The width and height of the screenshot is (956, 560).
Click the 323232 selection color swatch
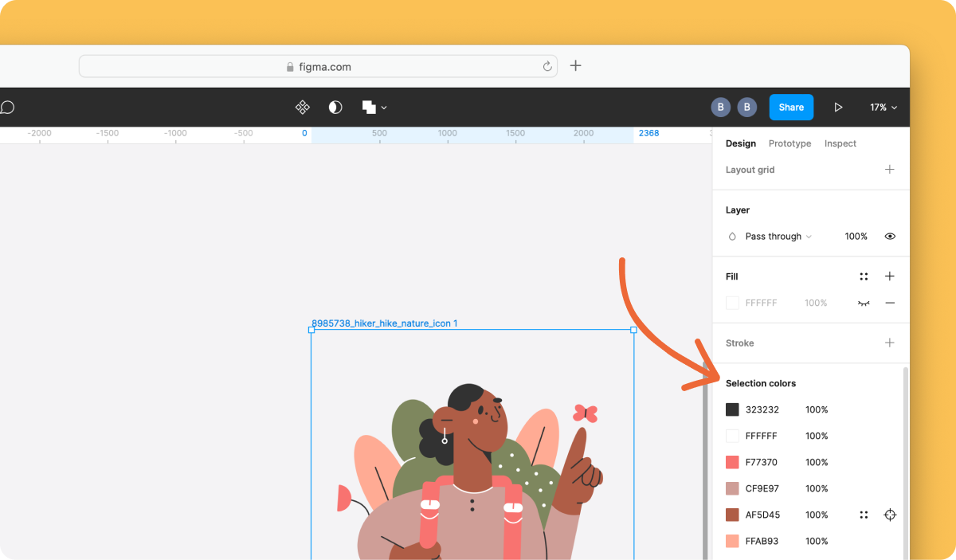[x=732, y=409]
